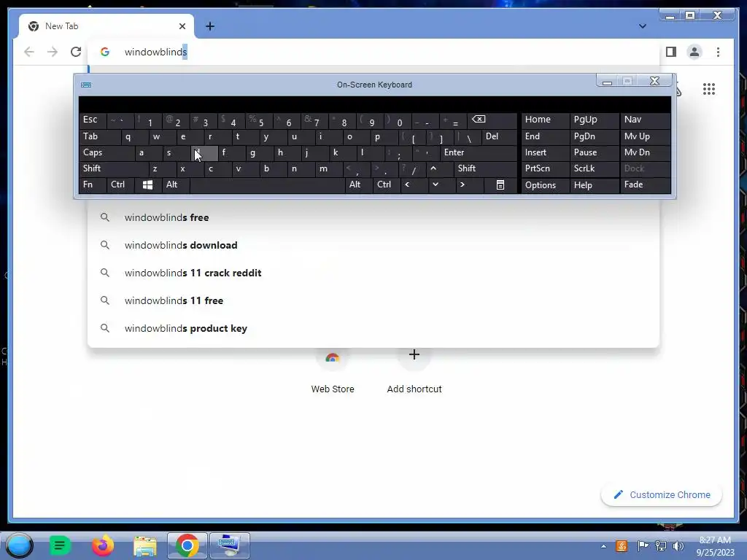Select the On-Screen Keyboard taskbar button
Screen dimensions: 747x560
click(x=230, y=545)
